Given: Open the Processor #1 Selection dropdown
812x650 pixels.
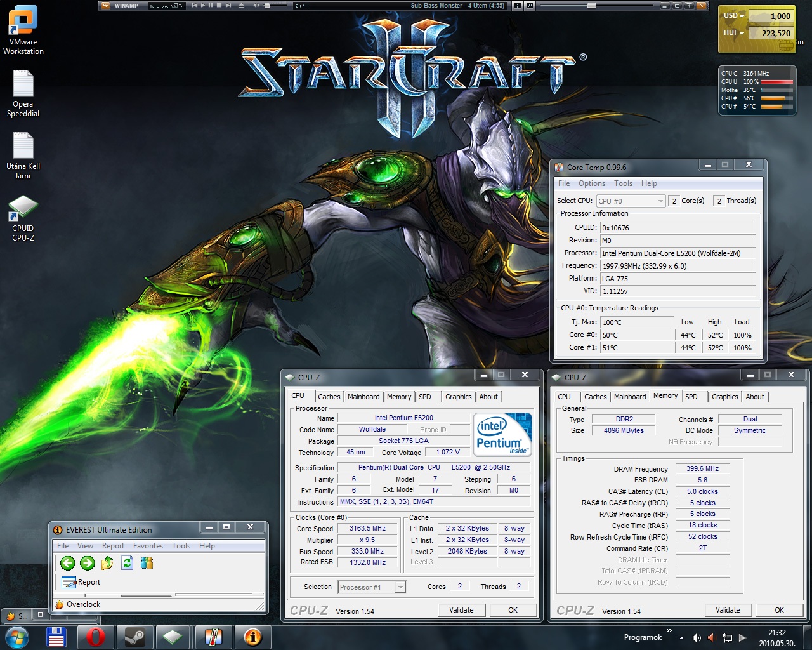Looking at the screenshot, I should (x=372, y=587).
